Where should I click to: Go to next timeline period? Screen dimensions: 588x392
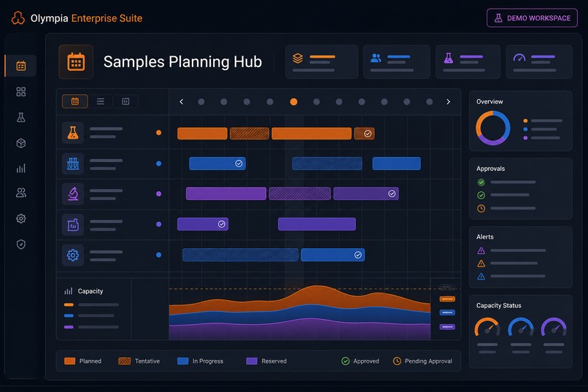pos(448,101)
